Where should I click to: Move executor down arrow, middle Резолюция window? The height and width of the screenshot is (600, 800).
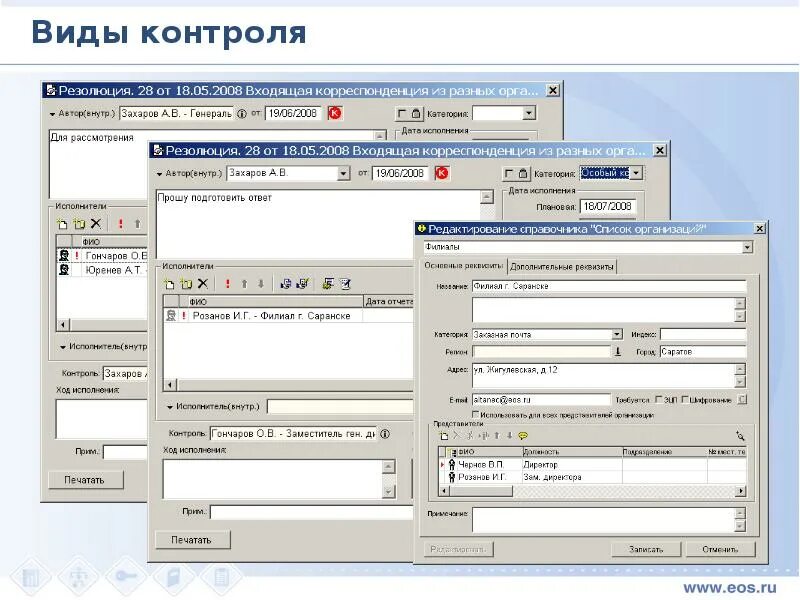[261, 284]
